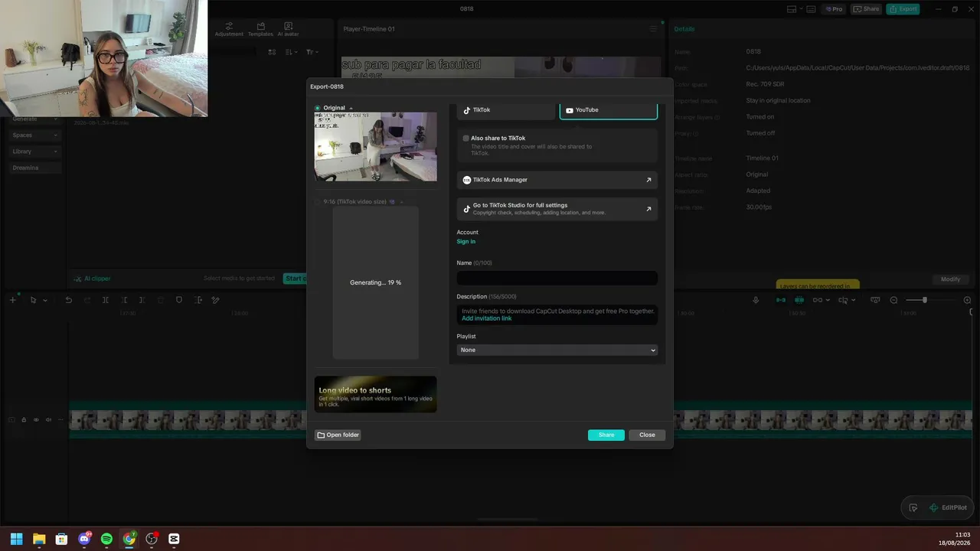
Task: Select the split clip tool icon
Action: point(106,300)
